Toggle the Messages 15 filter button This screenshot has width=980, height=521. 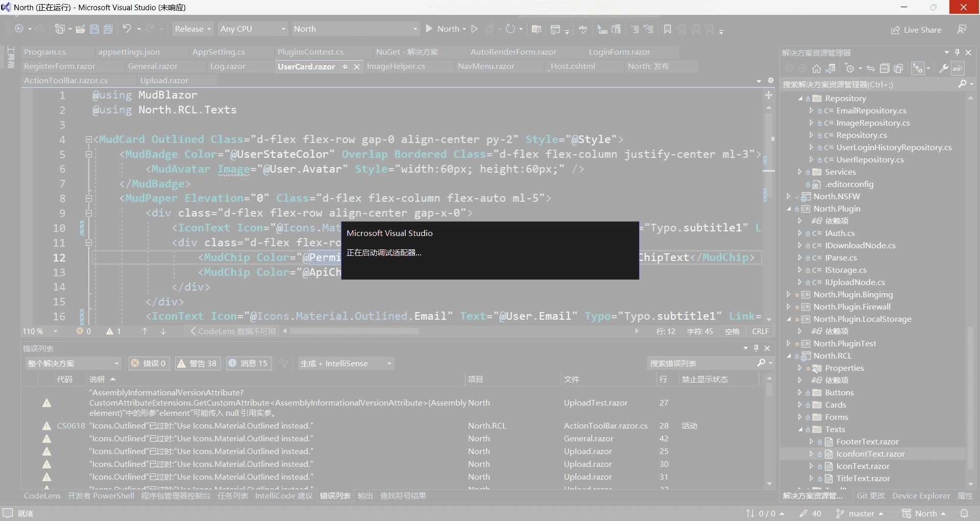(x=249, y=364)
